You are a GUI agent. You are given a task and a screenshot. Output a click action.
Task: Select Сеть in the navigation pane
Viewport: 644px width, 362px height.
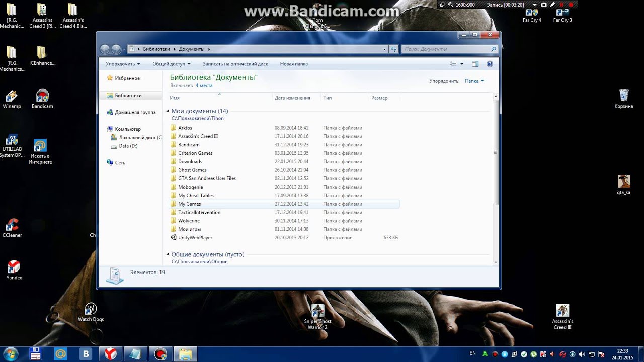tap(116, 163)
